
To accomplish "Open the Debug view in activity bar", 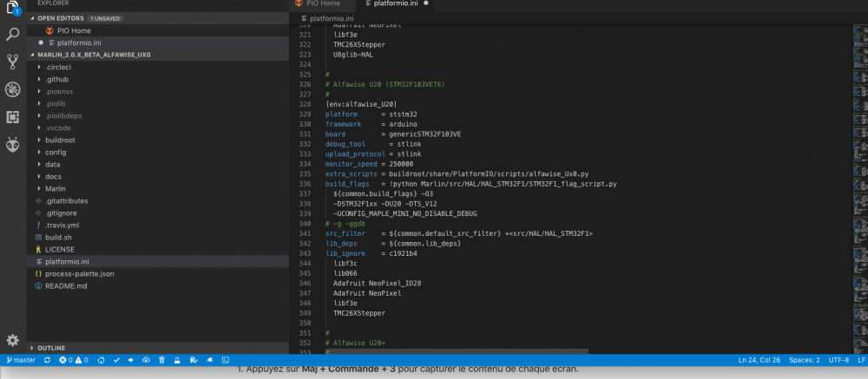I will pos(13,89).
